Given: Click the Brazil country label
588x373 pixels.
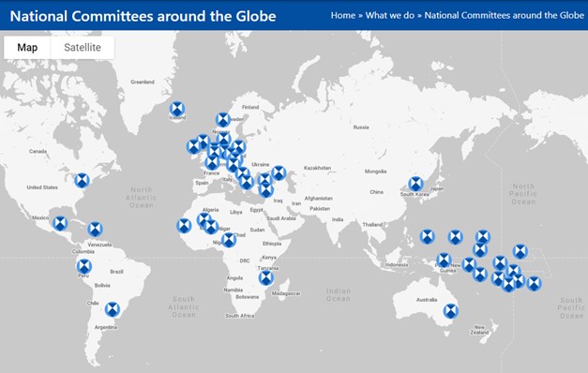Looking at the screenshot, I should click(116, 272).
